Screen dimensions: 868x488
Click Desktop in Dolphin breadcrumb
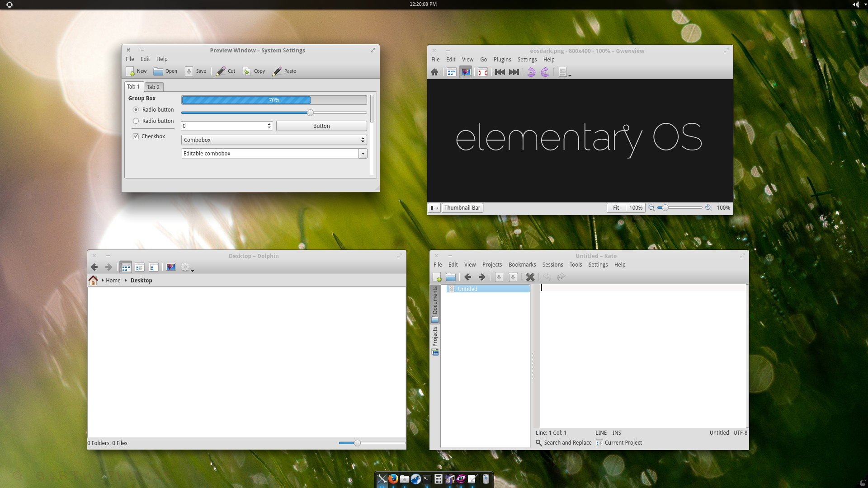(141, 281)
